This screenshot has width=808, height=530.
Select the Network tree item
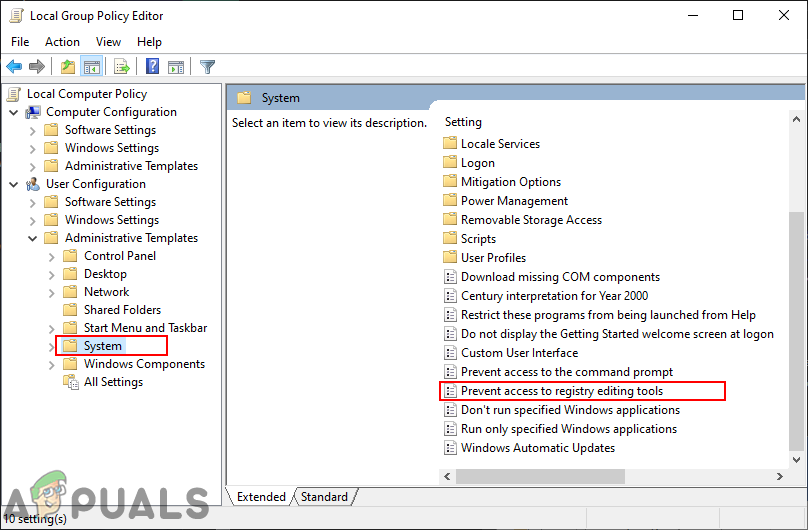[x=106, y=292]
